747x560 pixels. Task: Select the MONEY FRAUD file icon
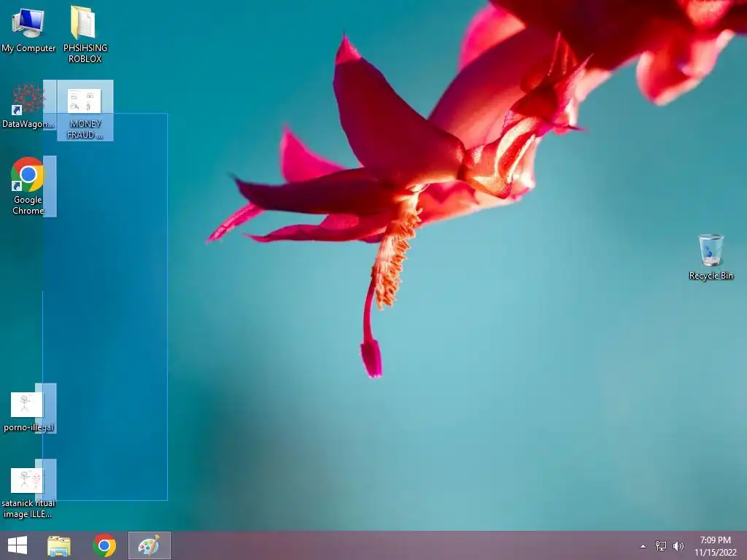pos(85,111)
